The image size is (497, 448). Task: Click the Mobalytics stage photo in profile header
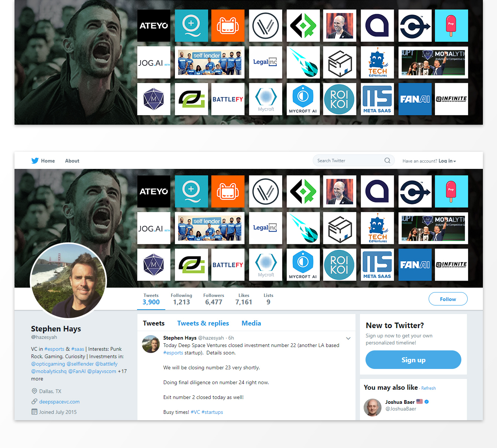point(433,228)
